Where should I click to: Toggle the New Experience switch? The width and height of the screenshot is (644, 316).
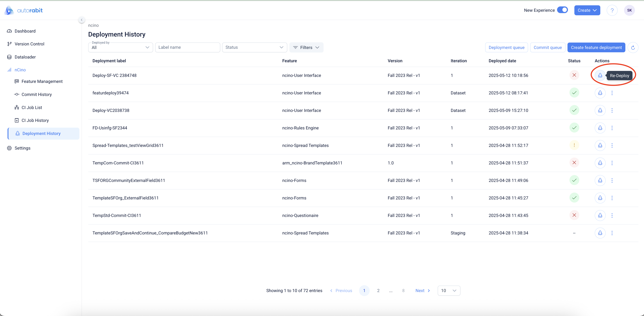tap(562, 10)
